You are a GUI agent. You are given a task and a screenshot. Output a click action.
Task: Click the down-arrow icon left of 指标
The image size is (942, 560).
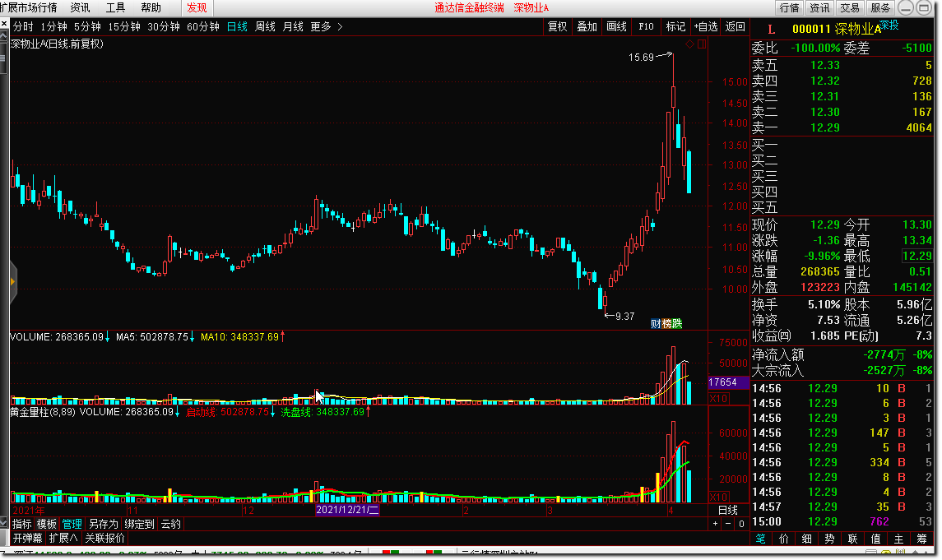[4, 523]
